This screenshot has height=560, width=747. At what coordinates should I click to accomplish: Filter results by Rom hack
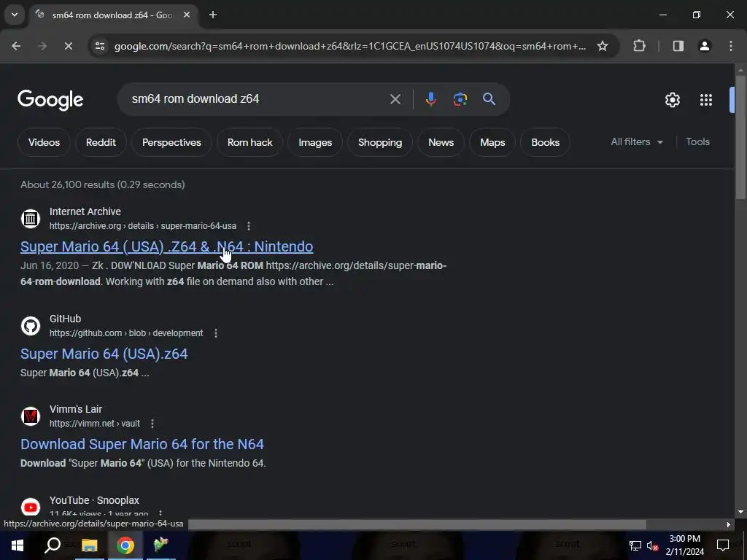point(249,142)
